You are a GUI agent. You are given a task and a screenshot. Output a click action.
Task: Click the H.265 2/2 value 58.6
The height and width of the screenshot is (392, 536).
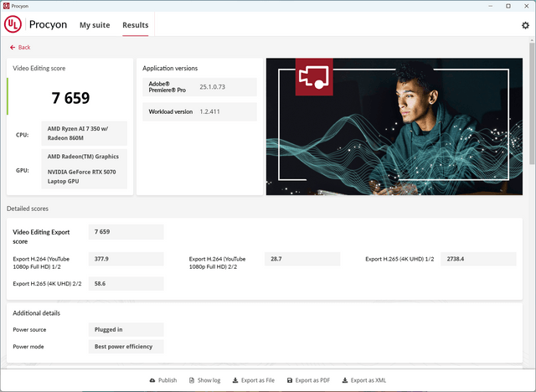(126, 284)
